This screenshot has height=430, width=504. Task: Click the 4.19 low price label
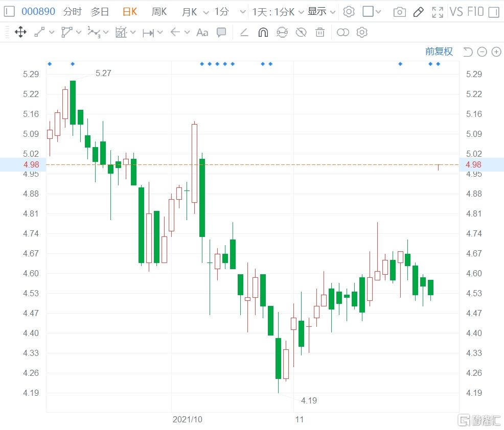click(309, 400)
